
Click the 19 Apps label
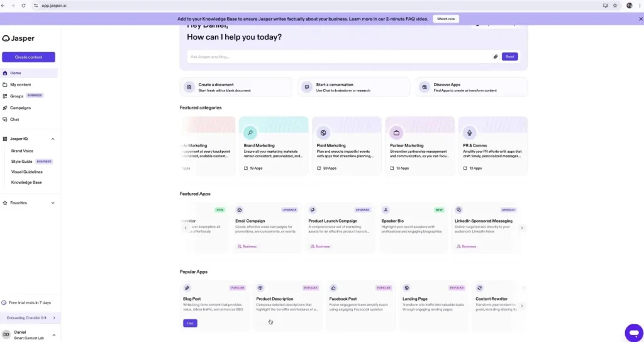point(257,168)
